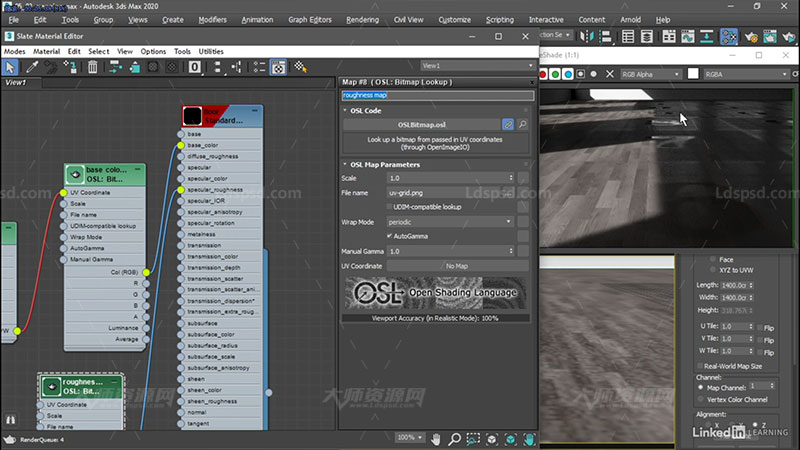Click the No Map UV Coordinate button
The width and height of the screenshot is (800, 450).
pyautogui.click(x=457, y=266)
